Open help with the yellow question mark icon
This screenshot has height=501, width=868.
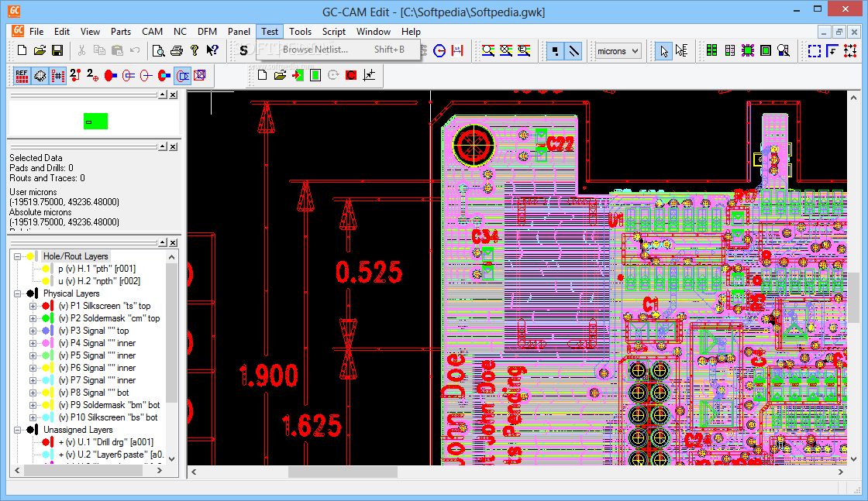(x=195, y=51)
